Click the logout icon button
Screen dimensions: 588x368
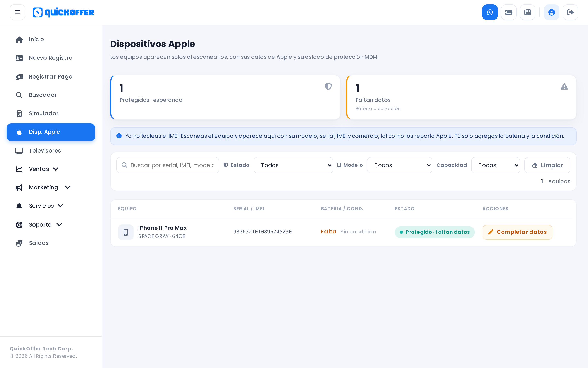tap(570, 12)
